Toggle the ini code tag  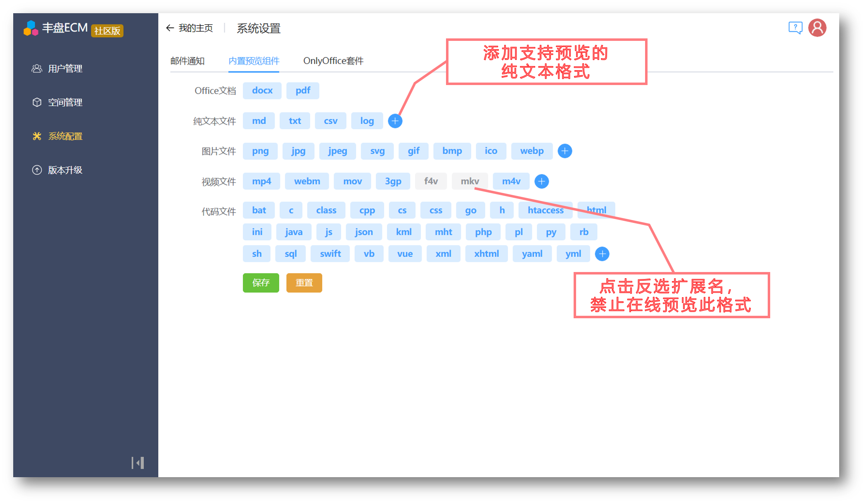coord(257,232)
